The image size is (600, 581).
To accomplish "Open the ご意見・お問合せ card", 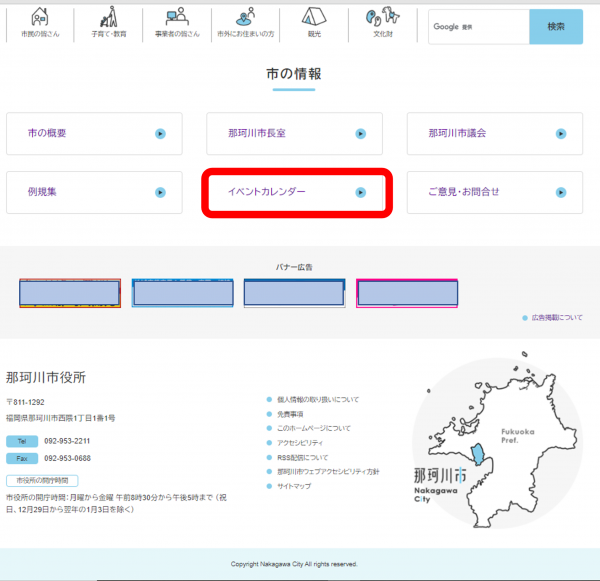I will click(495, 192).
